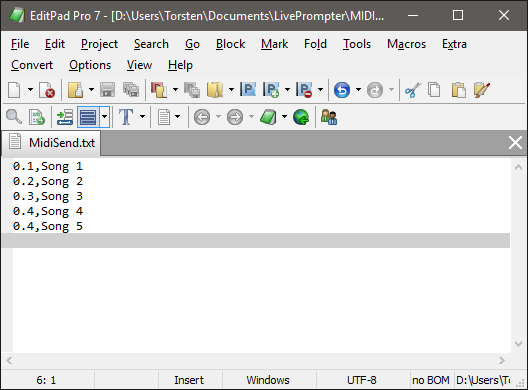This screenshot has width=528, height=390.
Task: Open the Macros menu
Action: (406, 44)
